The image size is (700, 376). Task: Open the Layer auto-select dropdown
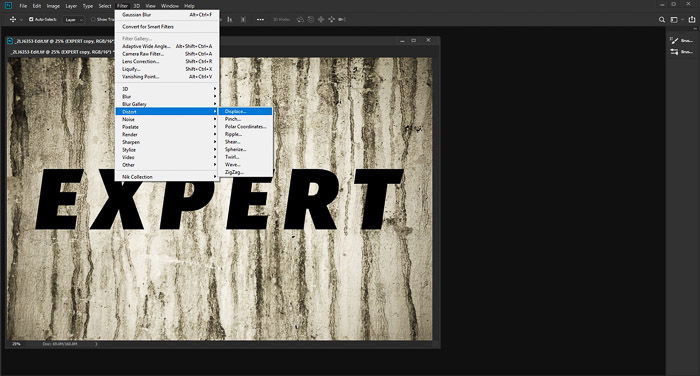tap(73, 20)
